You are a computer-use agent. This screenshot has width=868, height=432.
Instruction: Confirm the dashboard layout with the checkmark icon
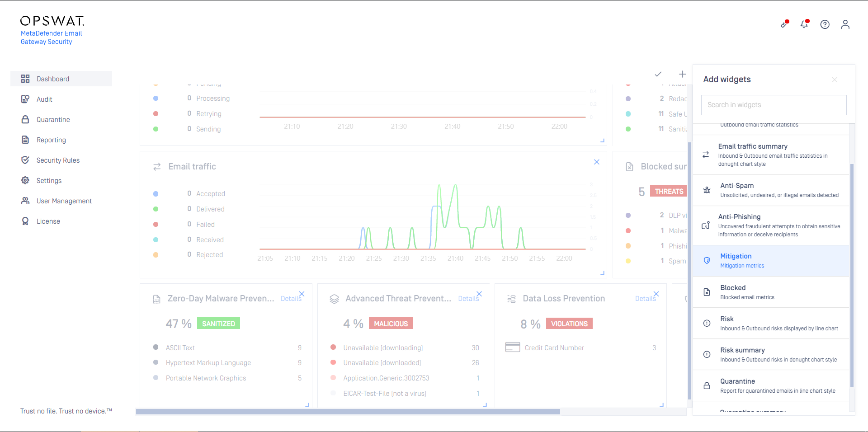pos(658,74)
